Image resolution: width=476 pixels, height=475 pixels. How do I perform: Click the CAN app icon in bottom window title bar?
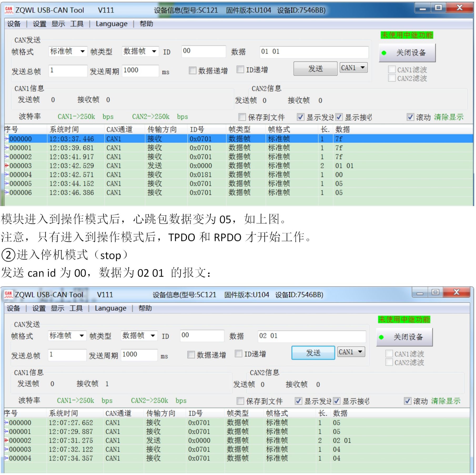tap(8, 294)
